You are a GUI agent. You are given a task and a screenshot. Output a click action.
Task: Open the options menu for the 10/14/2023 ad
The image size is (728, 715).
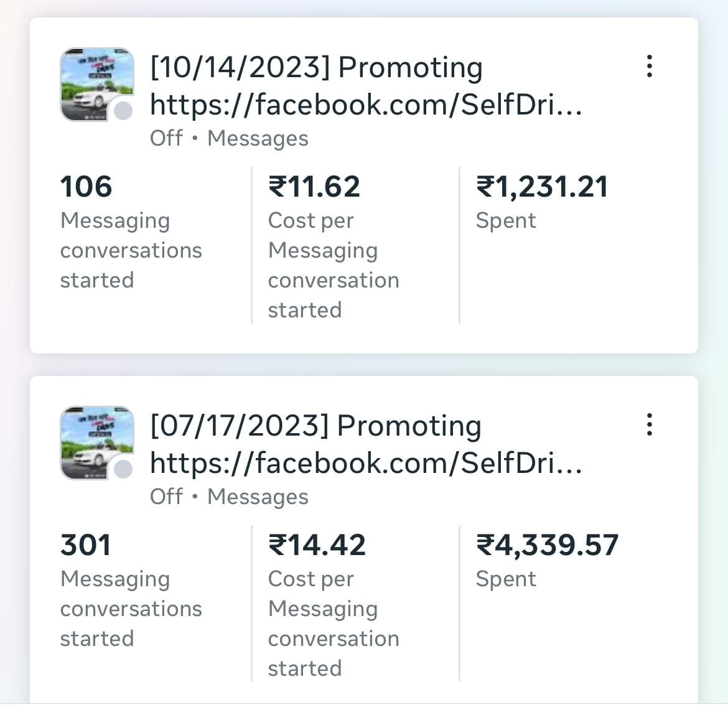coord(649,66)
